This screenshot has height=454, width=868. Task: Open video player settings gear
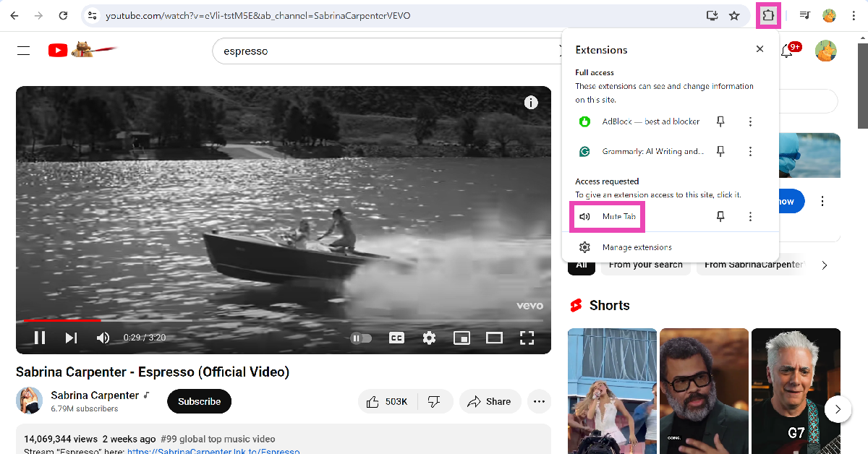[429, 338]
